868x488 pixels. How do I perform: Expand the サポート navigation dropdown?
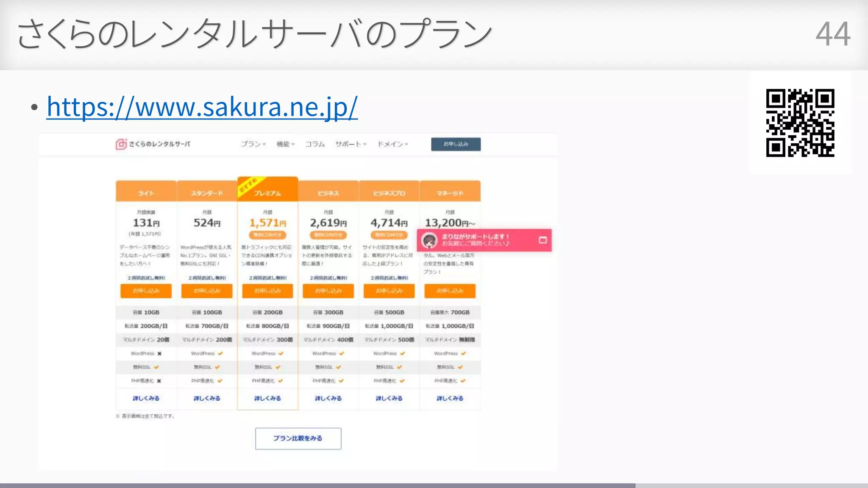tap(351, 144)
